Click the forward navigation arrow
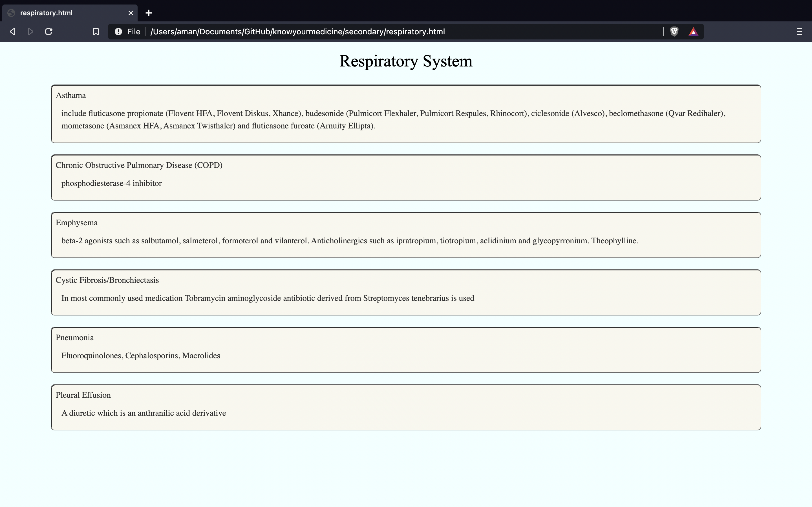 click(30, 32)
